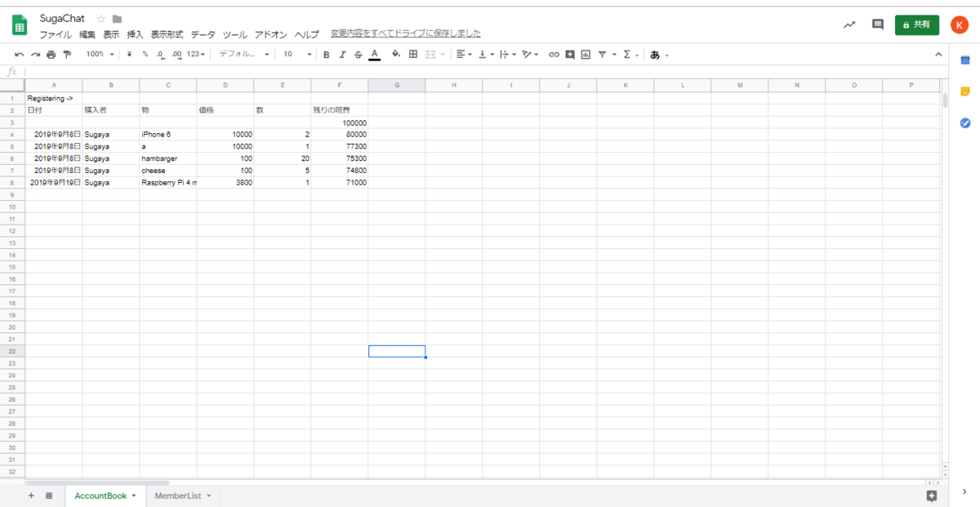Print the spreadsheet
The height and width of the screenshot is (507, 980).
point(51,55)
